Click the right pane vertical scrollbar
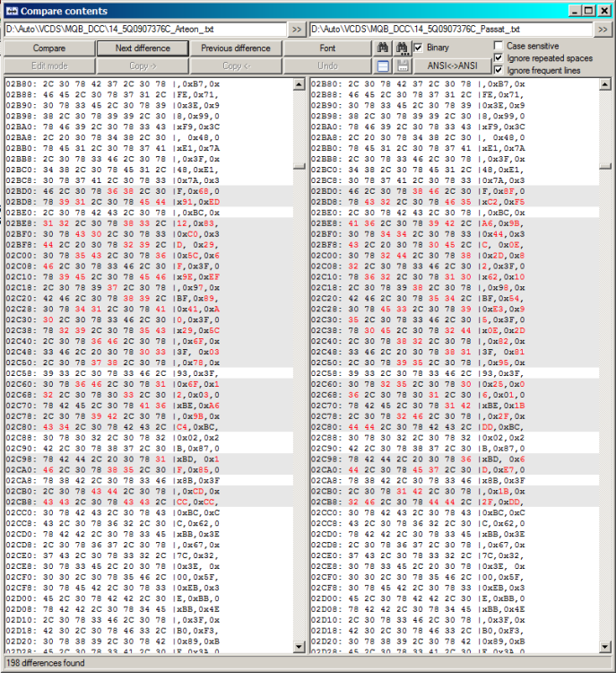616x673 pixels. 605,359
